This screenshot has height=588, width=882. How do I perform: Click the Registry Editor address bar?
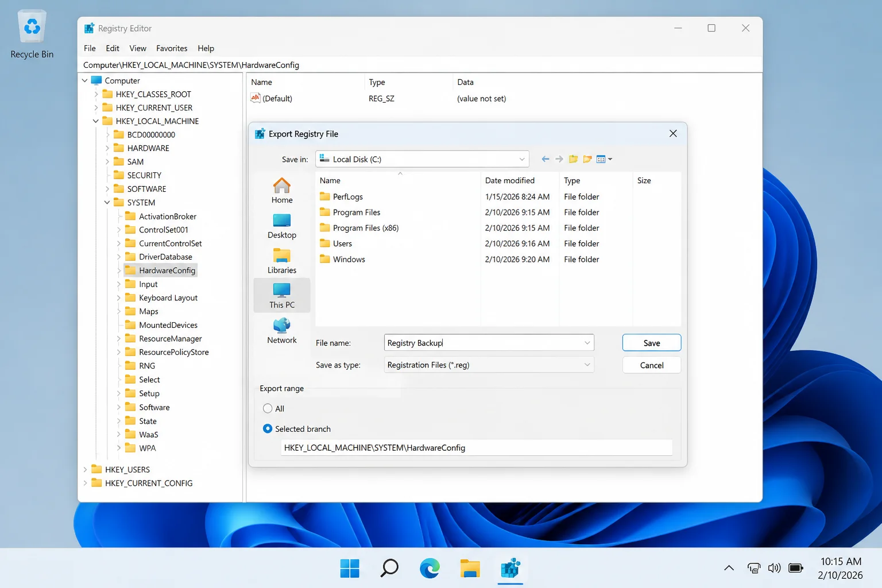pyautogui.click(x=420, y=65)
